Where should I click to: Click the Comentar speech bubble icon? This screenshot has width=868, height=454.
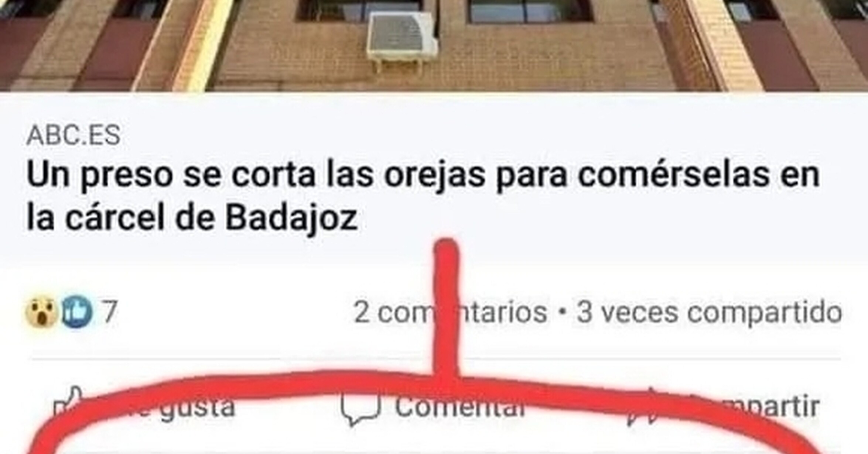[360, 408]
